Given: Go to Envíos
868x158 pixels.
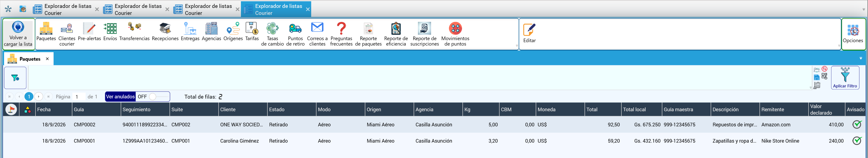Looking at the screenshot, I should point(110,32).
